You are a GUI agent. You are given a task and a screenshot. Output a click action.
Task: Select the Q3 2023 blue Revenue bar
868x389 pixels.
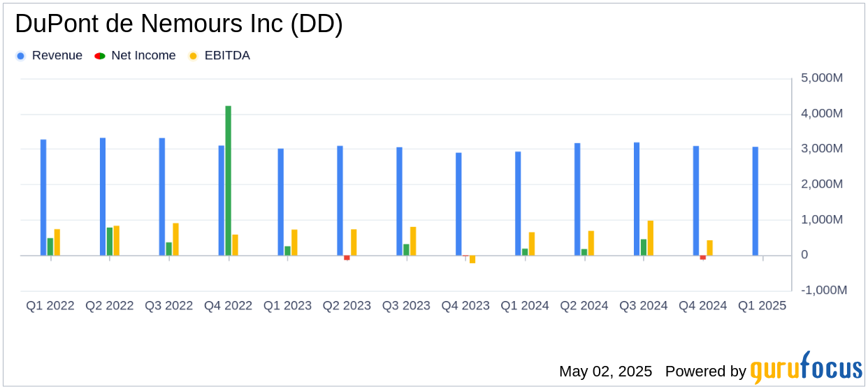pos(400,202)
